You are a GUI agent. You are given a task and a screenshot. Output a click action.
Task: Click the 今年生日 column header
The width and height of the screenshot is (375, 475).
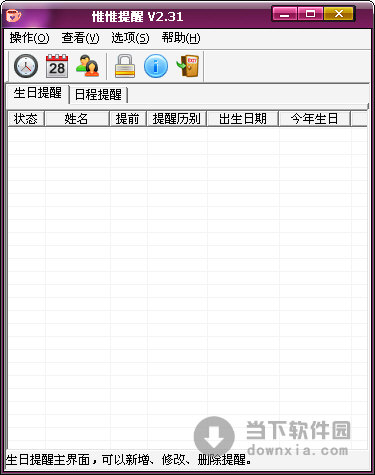[x=314, y=119]
